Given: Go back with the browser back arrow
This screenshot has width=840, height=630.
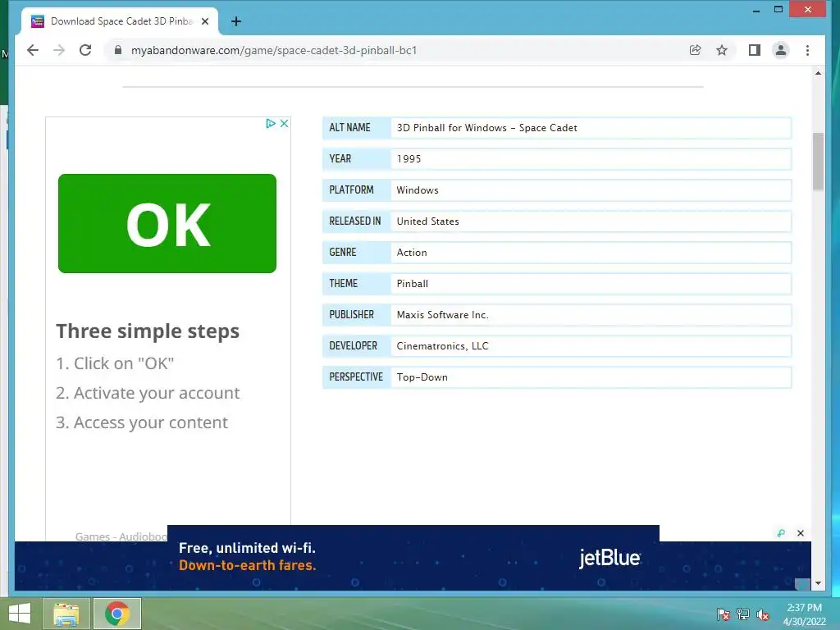Looking at the screenshot, I should coord(33,50).
